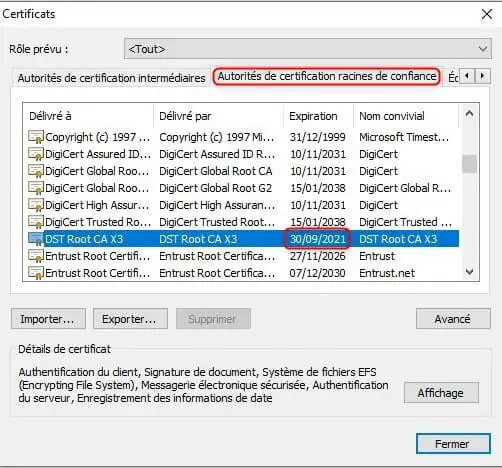Click certificate icon of the Entrust 27/11/2026 row
This screenshot has height=468, width=502.
point(36,256)
